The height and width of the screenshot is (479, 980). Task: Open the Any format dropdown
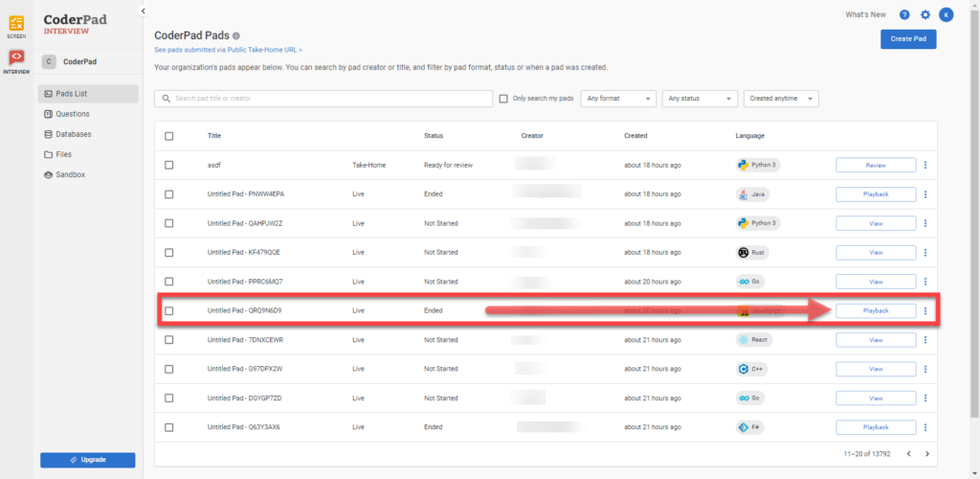coord(618,99)
